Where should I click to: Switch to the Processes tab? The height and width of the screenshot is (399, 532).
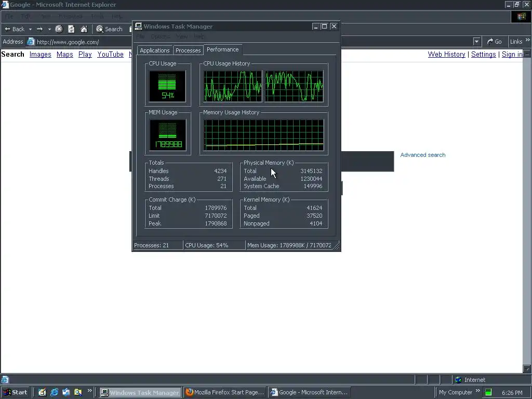[188, 50]
